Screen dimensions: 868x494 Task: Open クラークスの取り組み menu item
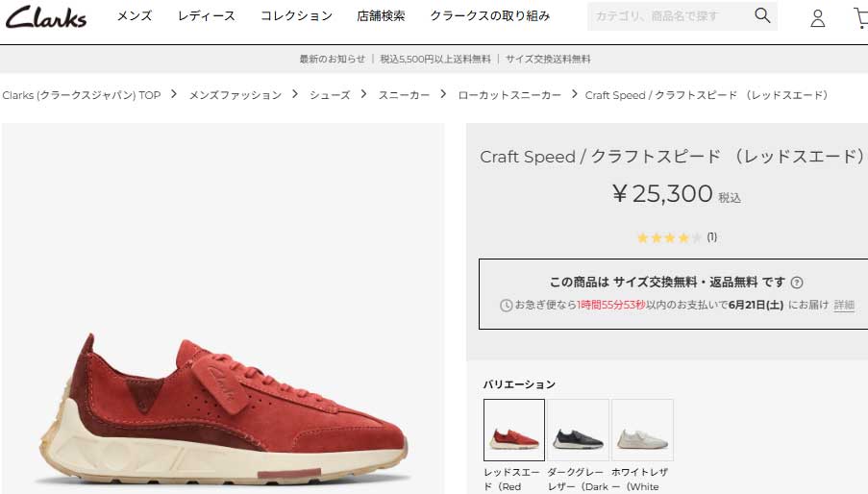[x=490, y=16]
